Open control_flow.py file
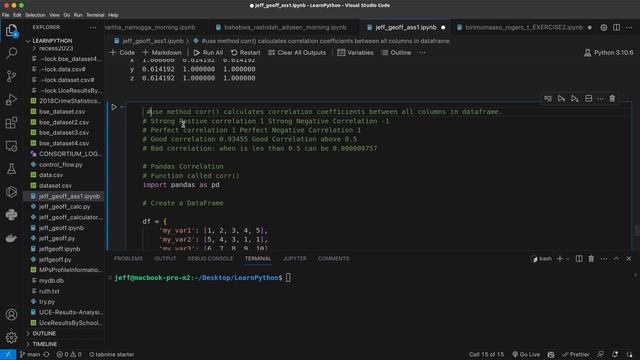This screenshot has width=640, height=360. 60,164
